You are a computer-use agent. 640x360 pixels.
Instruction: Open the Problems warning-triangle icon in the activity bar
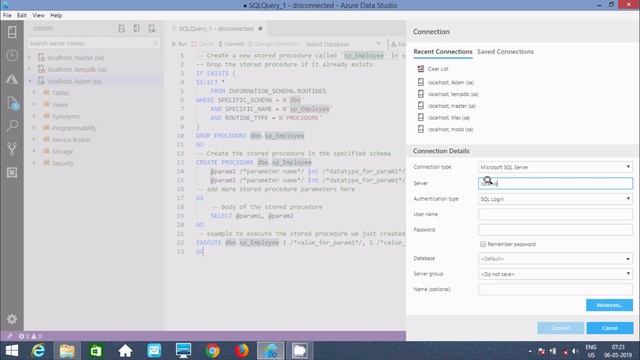tap(12, 79)
